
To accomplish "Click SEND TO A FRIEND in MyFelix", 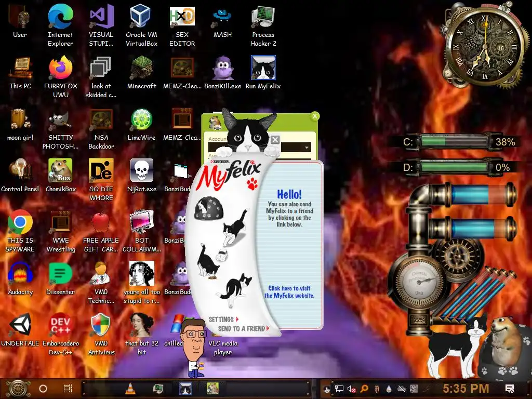I will tap(244, 328).
